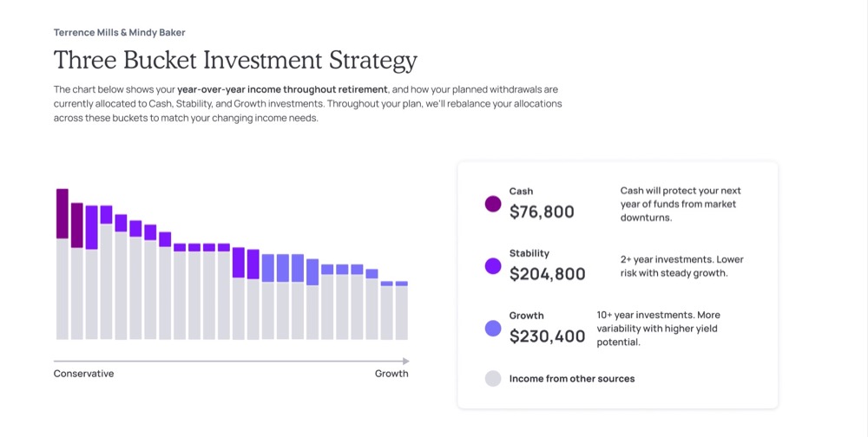Click the Terrence Mills & Mindy Baker name

119,33
